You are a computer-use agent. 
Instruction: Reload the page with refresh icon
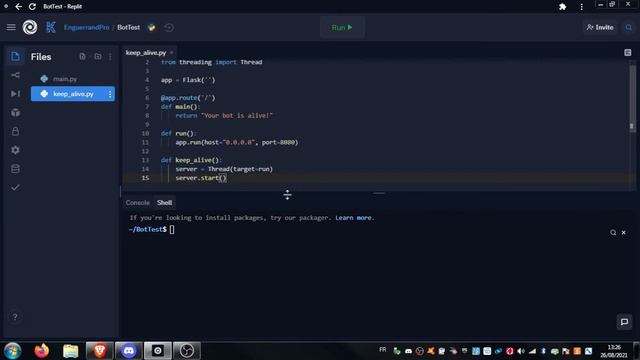pyautogui.click(x=32, y=7)
